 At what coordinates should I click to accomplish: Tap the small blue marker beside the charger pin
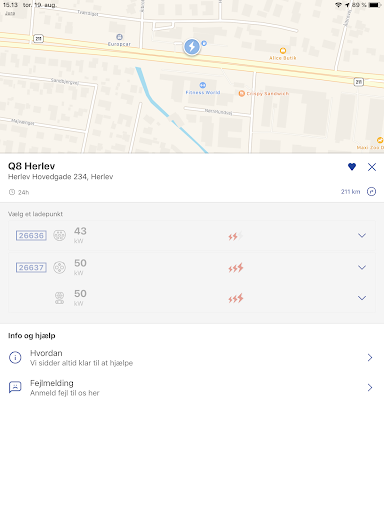pyautogui.click(x=204, y=43)
